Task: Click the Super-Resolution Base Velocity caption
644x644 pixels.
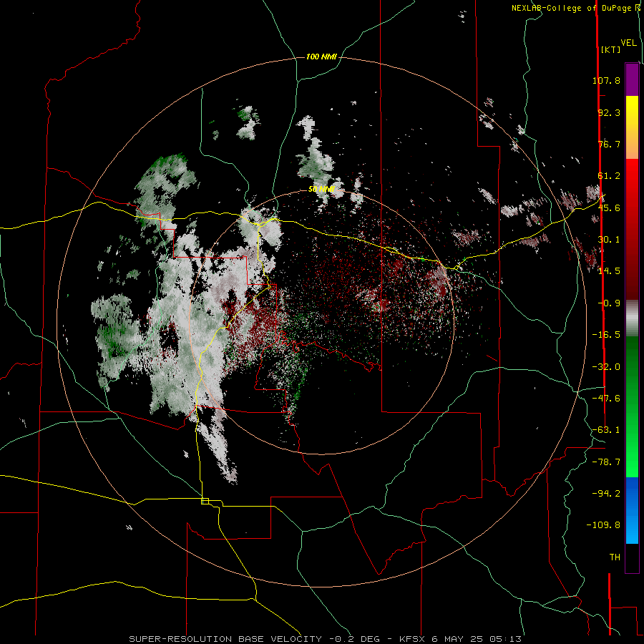Action: (326, 639)
